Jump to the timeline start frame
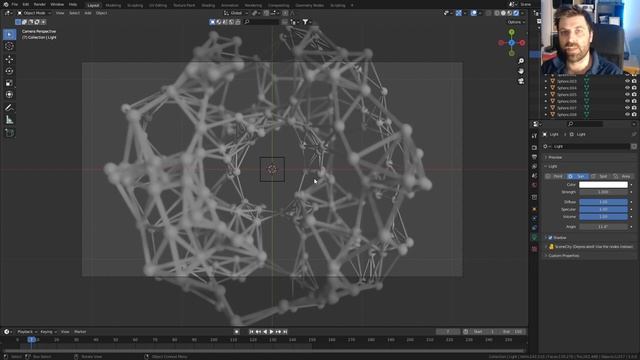Screen dimensions: 640x360 pyautogui.click(x=251, y=332)
